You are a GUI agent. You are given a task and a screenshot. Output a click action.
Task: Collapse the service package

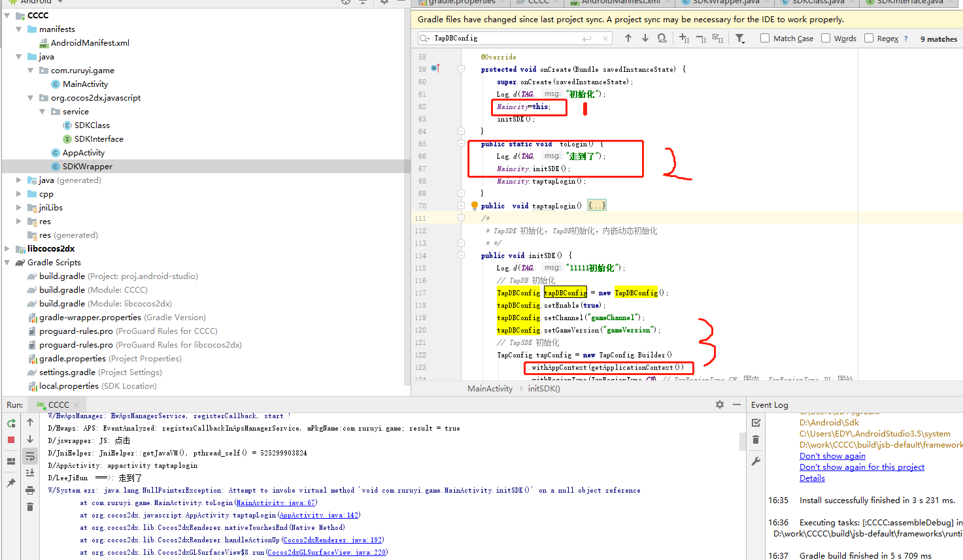[42, 111]
